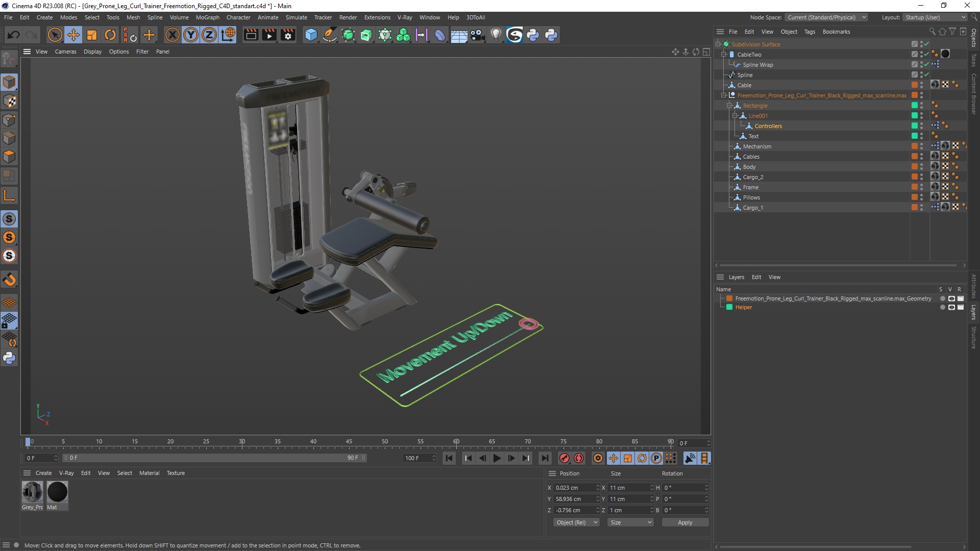Select the Pillows object in tree
980x551 pixels.
tap(751, 197)
